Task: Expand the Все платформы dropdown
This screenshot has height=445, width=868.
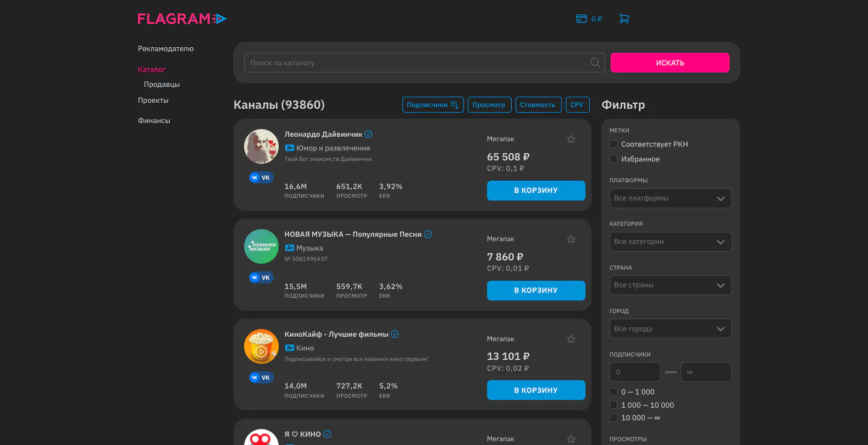Action: click(671, 198)
